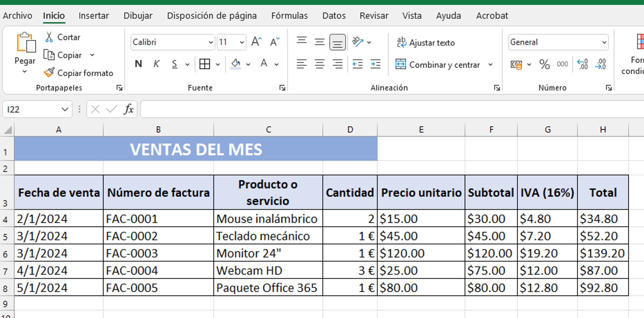Image resolution: width=644 pixels, height=318 pixels.
Task: Expand the Combinar y centrar arrow
Action: click(x=491, y=65)
